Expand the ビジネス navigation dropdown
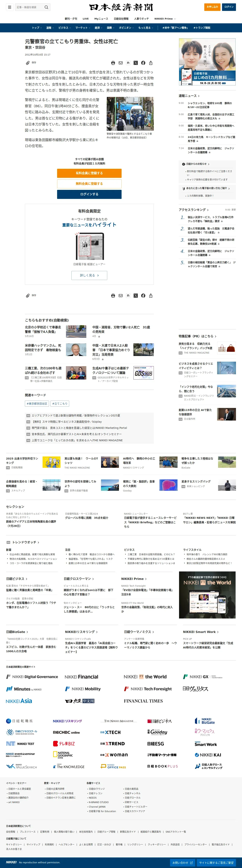This screenshot has height=868, width=242. pyautogui.click(x=64, y=28)
